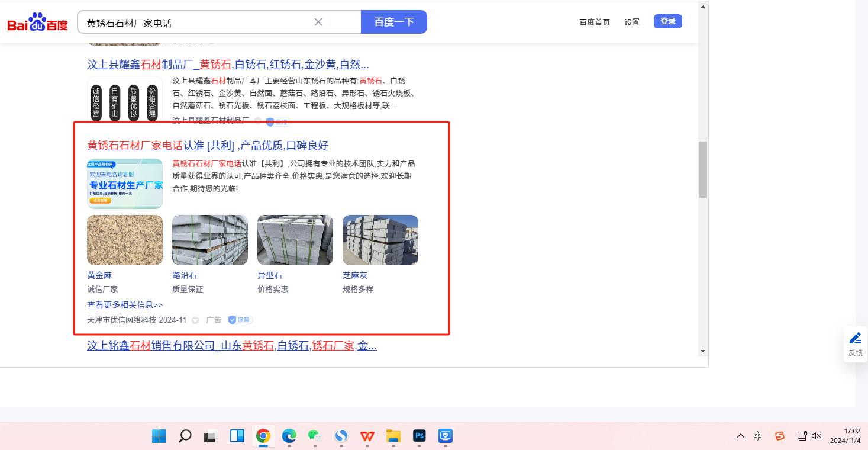The height and width of the screenshot is (450, 868).
Task: Open the 汶上县耀鑫石材制品厂 result title
Action: [228, 64]
